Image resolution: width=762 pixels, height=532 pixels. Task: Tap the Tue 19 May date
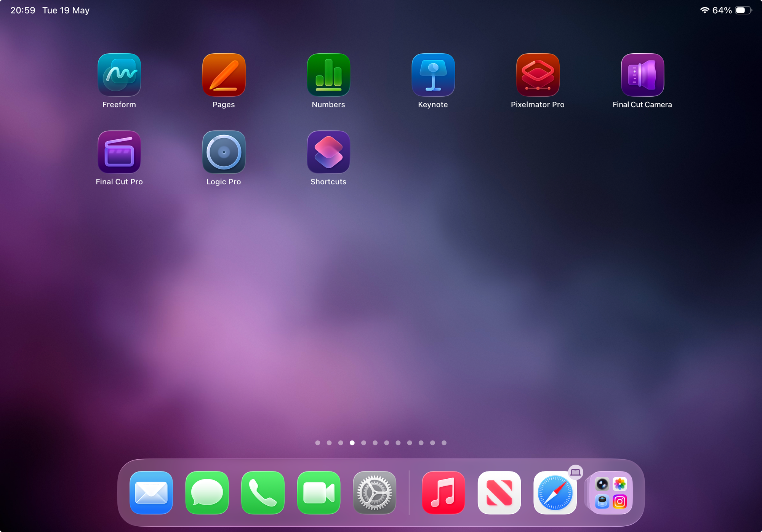[x=66, y=10]
